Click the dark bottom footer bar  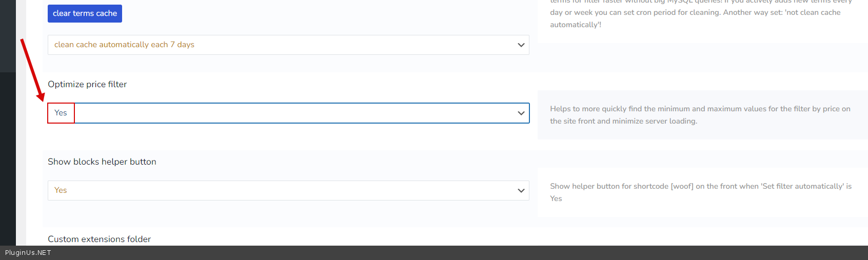point(434,253)
